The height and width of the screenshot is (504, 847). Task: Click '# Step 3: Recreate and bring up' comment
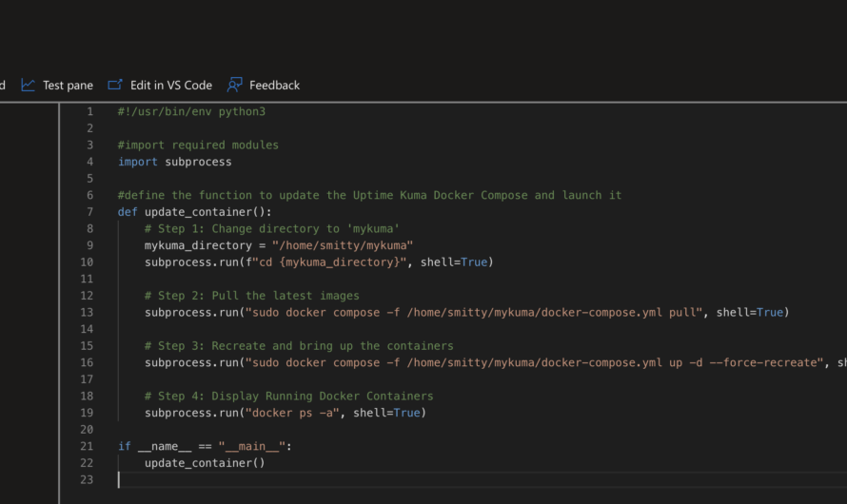[299, 346]
